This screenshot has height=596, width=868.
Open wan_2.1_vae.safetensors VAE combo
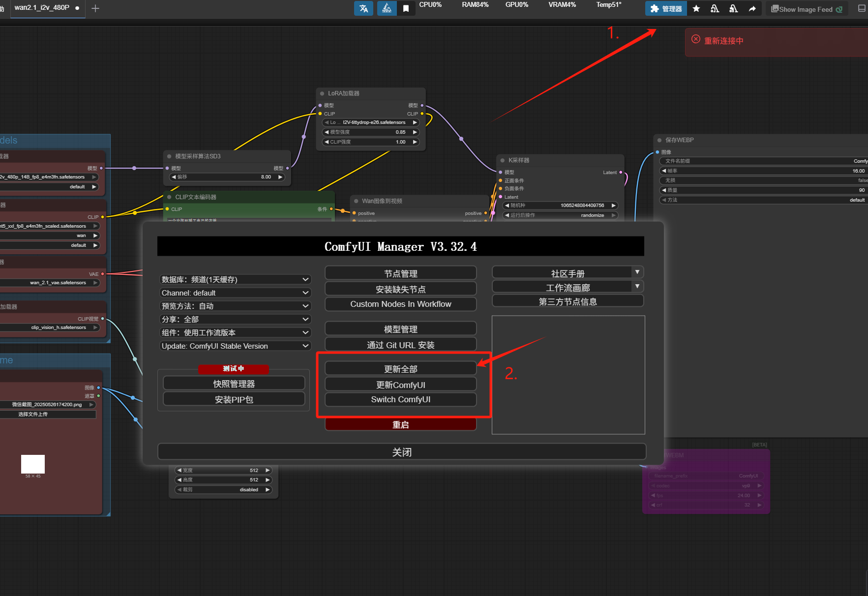point(49,283)
